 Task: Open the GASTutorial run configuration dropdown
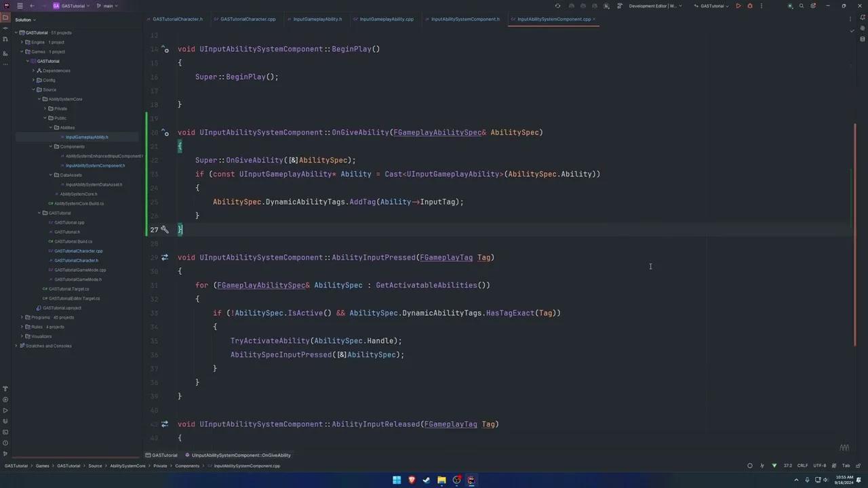pos(712,5)
